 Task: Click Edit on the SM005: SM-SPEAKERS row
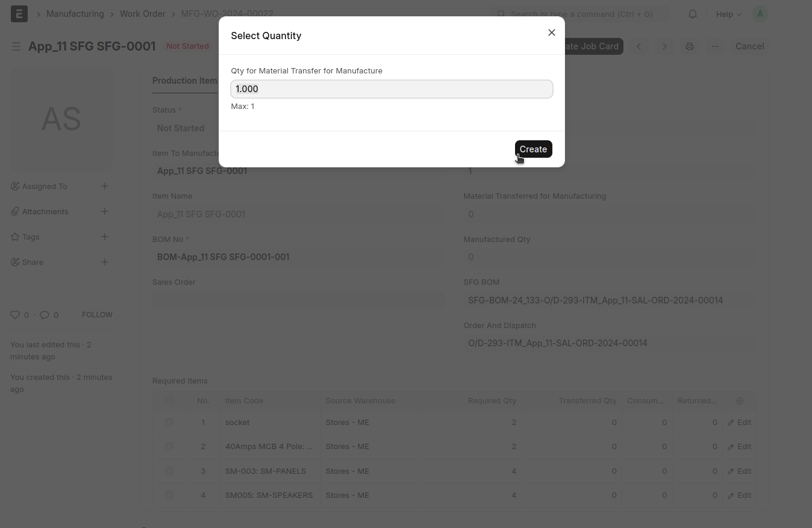pos(739,495)
